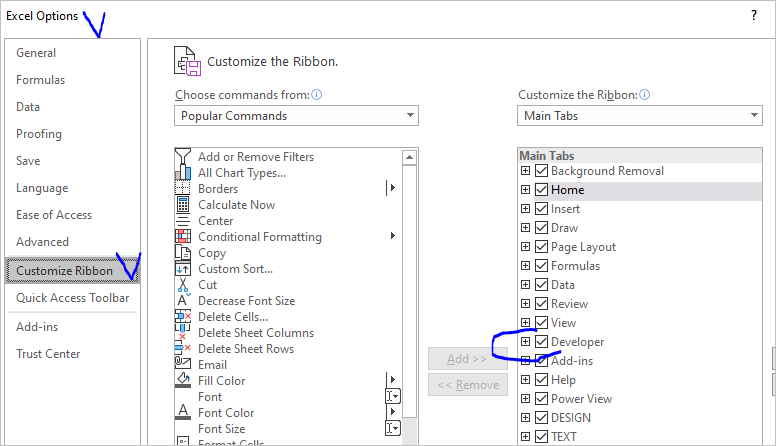Click the Cut scissors icon

click(183, 285)
